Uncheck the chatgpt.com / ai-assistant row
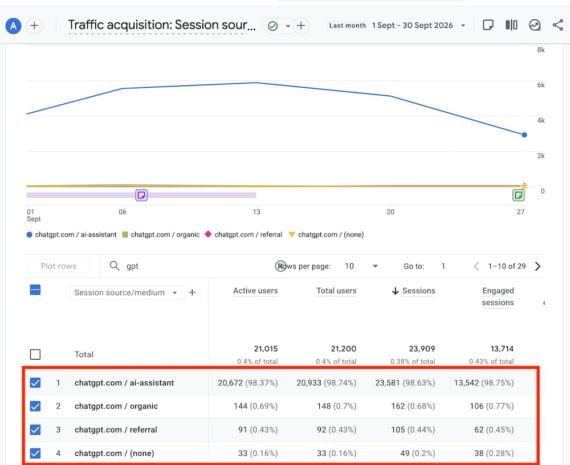This screenshot has width=570, height=465. [35, 382]
